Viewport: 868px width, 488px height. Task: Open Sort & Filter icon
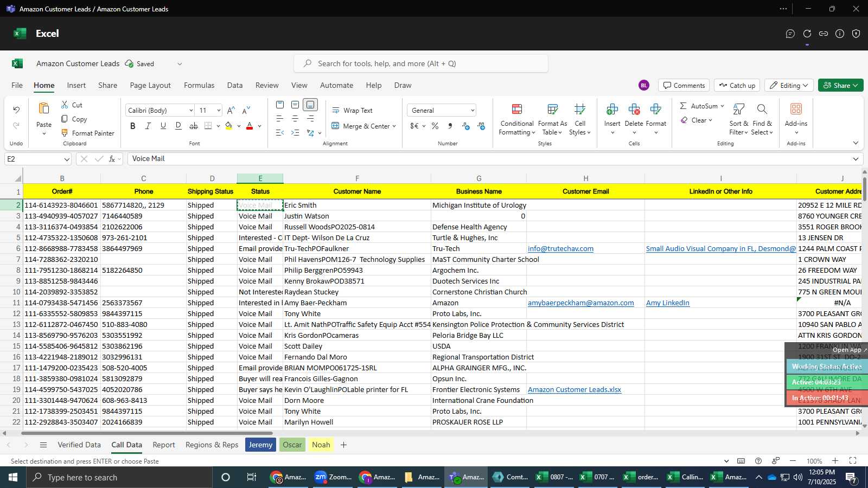[739, 110]
